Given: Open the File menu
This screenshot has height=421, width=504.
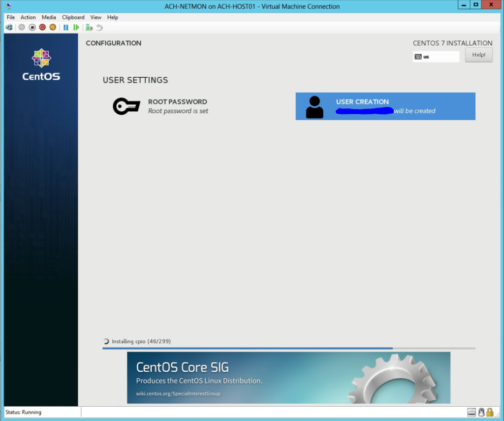Looking at the screenshot, I should pos(11,17).
